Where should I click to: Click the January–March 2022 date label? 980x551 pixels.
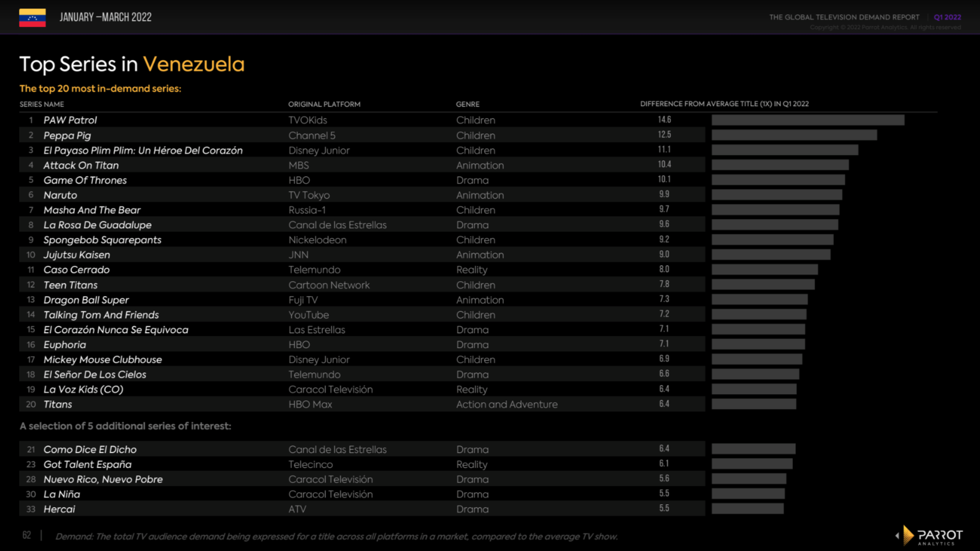pyautogui.click(x=106, y=17)
